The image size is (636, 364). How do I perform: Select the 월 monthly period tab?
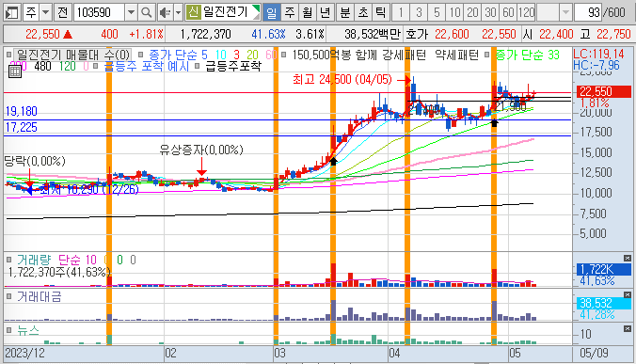coord(308,12)
